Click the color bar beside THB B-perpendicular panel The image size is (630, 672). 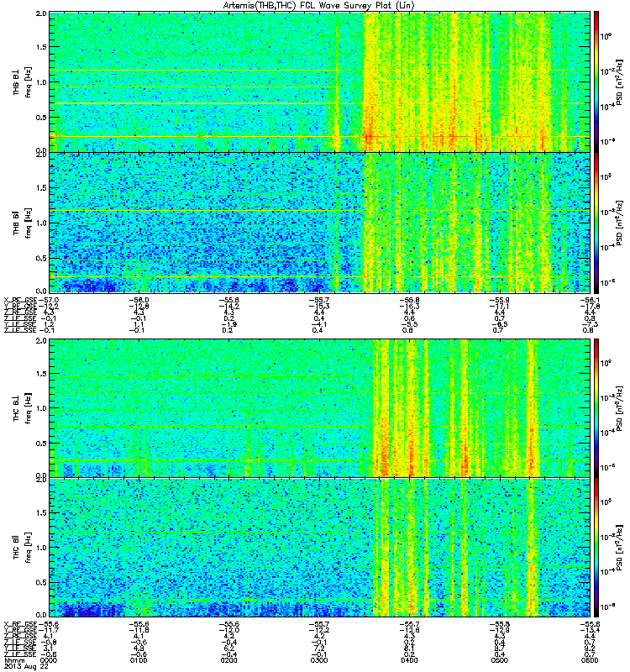pyautogui.click(x=596, y=81)
